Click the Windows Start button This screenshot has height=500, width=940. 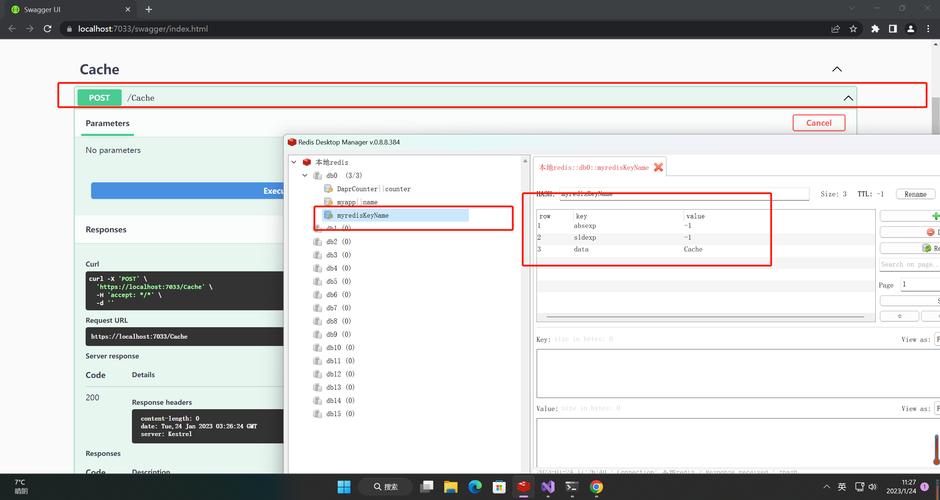pyautogui.click(x=344, y=487)
